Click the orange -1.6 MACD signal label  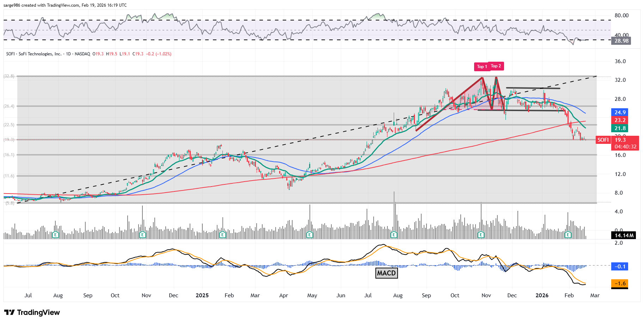point(620,284)
